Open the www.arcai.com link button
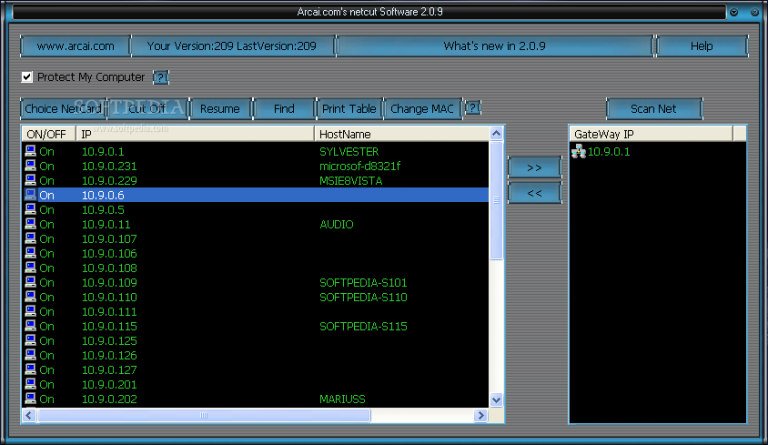The height and width of the screenshot is (445, 768). (75, 46)
